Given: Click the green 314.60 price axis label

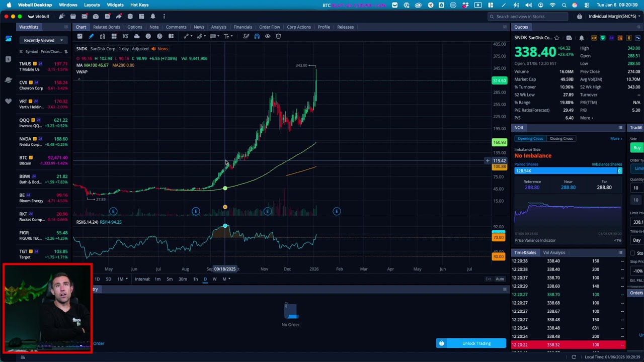Looking at the screenshot, I should (500, 80).
